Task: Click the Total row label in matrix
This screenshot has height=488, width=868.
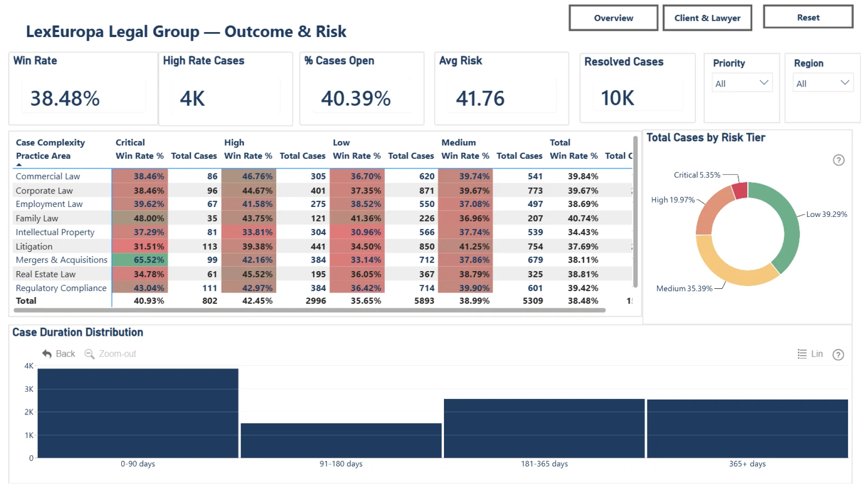Action: [26, 301]
